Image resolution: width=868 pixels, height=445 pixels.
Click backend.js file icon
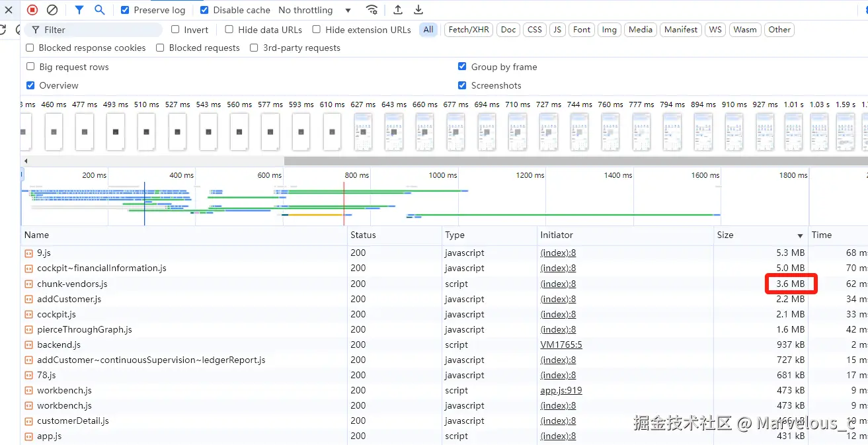(28, 344)
